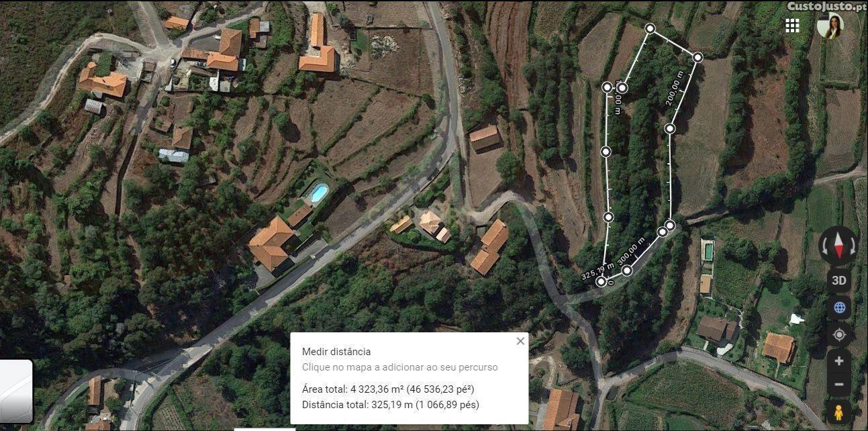Switch layers via the map thumbnail
The width and height of the screenshot is (868, 431).
15,391
